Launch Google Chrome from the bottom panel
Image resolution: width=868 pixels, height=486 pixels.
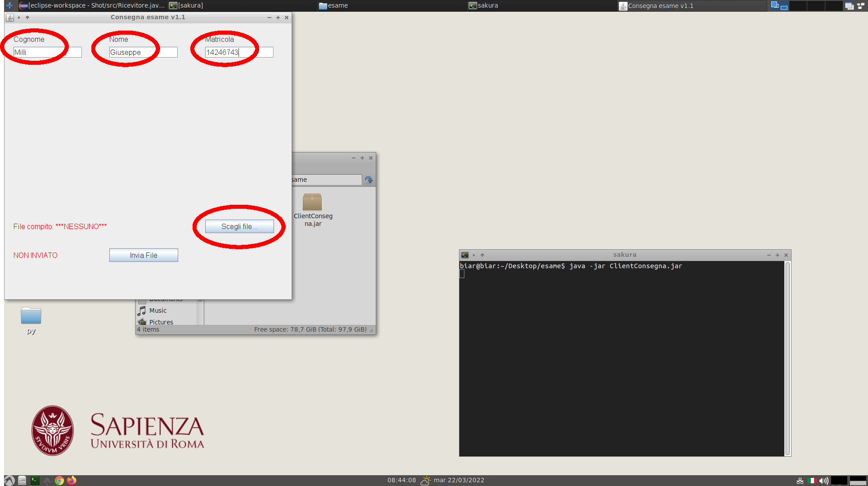(59, 481)
